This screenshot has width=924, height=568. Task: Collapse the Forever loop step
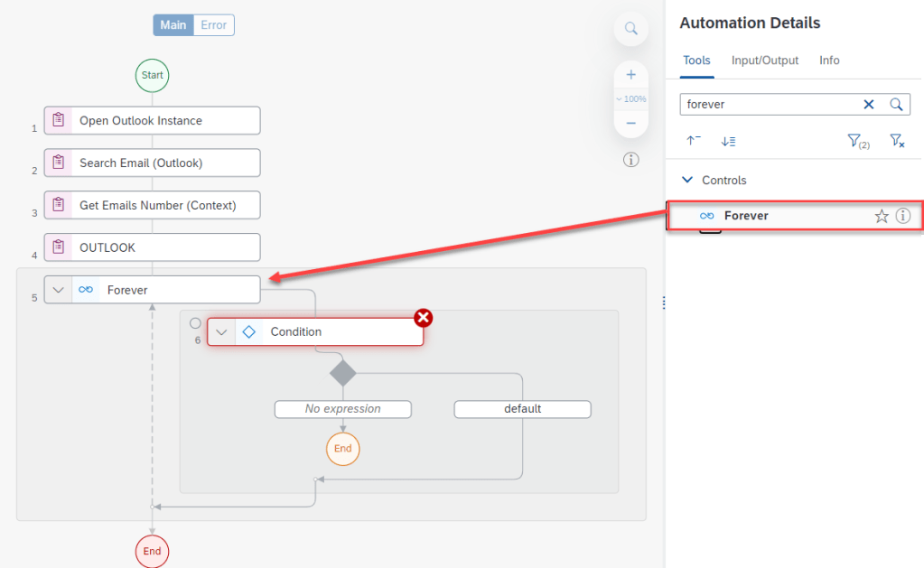[59, 290]
